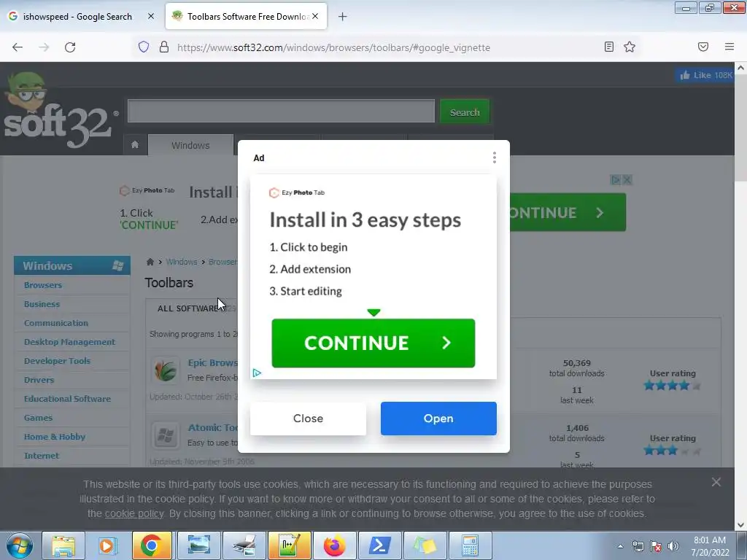Open a new tab with the plus button

point(343,17)
